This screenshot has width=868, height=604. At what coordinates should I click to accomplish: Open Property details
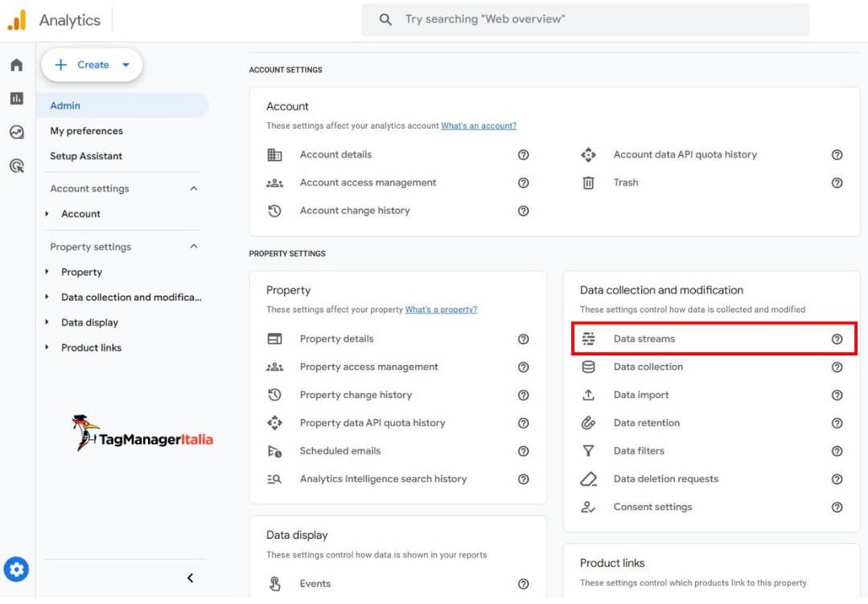tap(336, 339)
